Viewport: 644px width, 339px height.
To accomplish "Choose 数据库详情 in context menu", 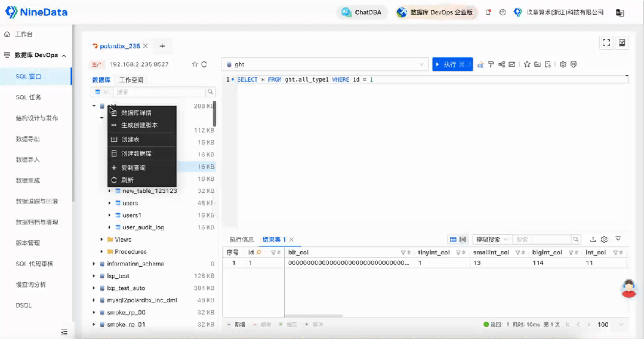I will click(x=141, y=113).
